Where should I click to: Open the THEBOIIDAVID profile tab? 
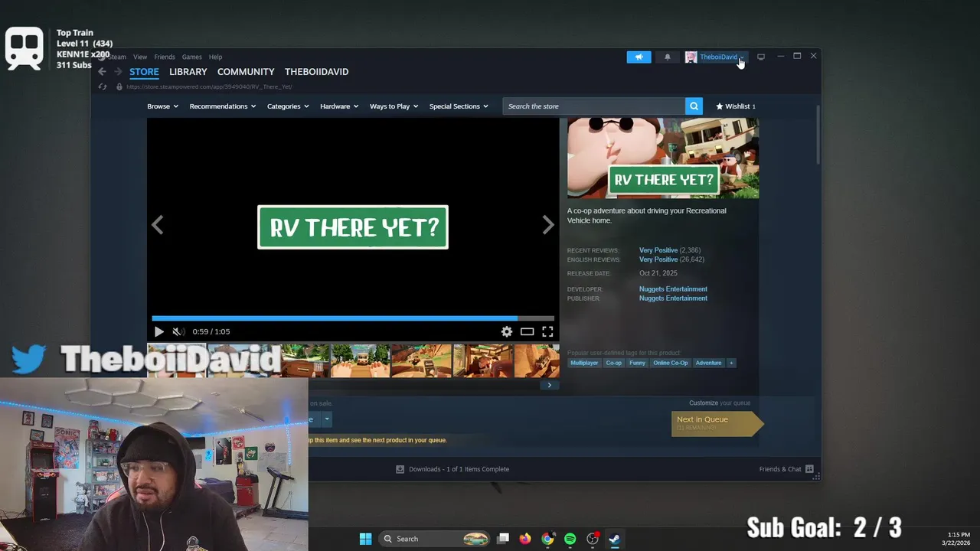point(316,71)
